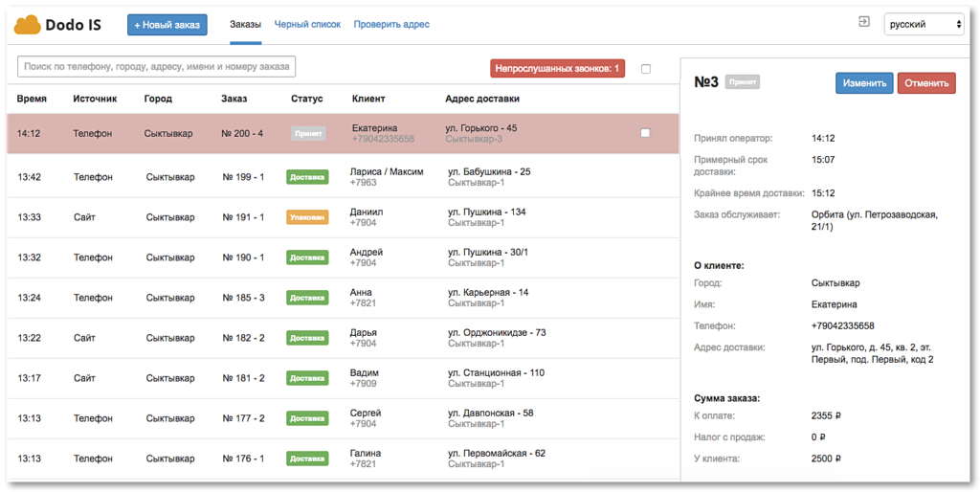Image resolution: width=980 pixels, height=492 pixels.
Task: Click the Орбита (ул. Петрозаводская, 21/1) value
Action: click(875, 221)
